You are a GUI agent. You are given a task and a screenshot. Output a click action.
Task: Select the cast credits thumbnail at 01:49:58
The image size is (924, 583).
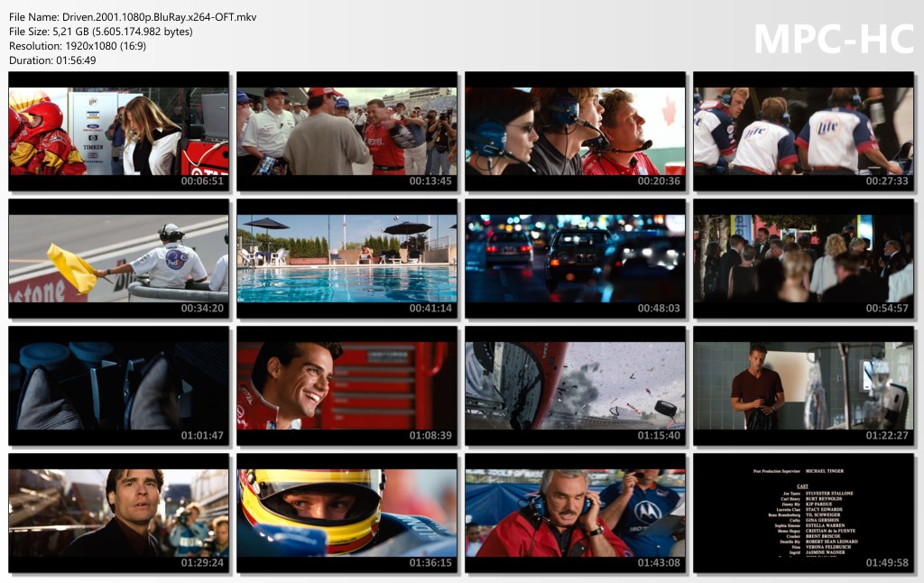click(x=804, y=513)
